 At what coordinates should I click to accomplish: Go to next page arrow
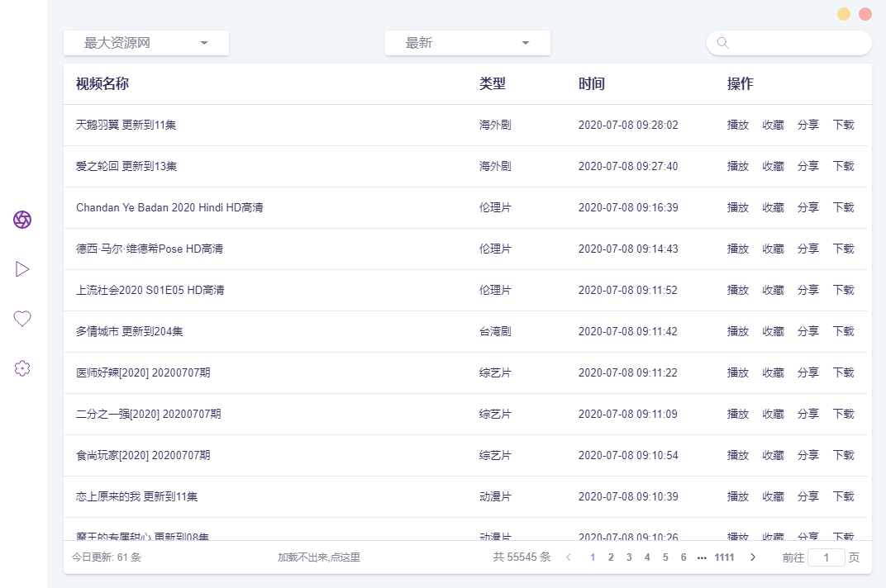(x=752, y=557)
